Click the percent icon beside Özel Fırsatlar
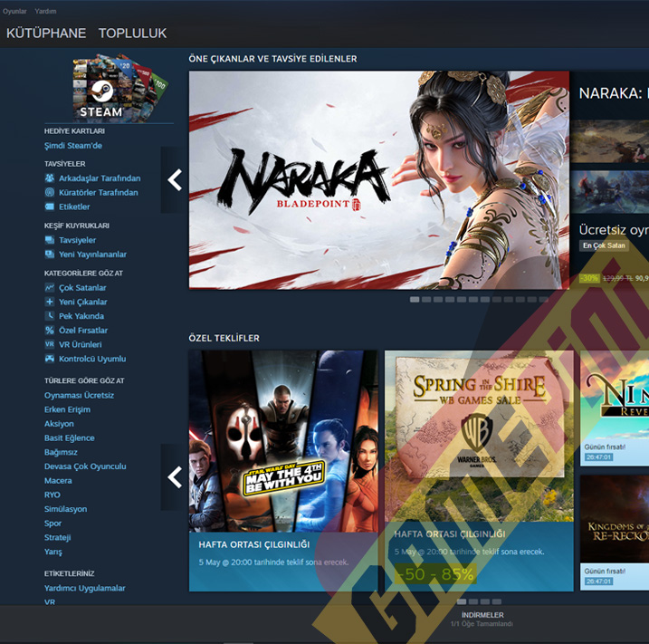 [x=50, y=331]
